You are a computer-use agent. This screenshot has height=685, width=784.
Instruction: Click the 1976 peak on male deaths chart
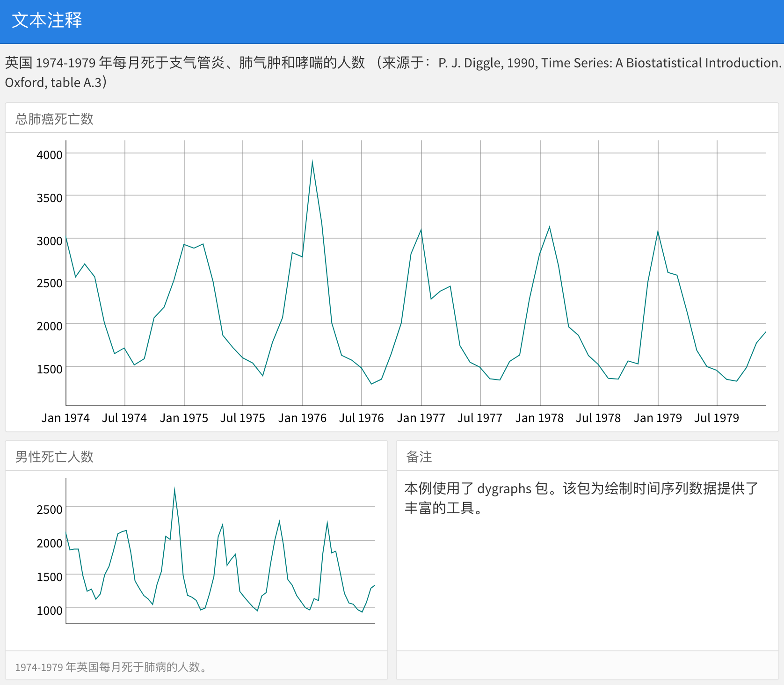click(174, 489)
